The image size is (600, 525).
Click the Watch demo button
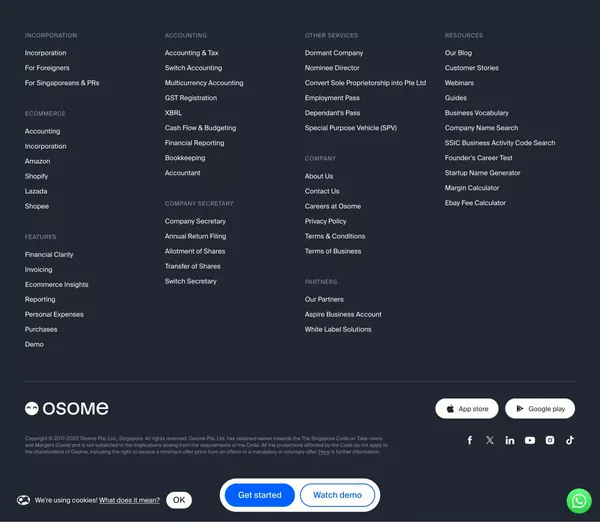pyautogui.click(x=338, y=495)
